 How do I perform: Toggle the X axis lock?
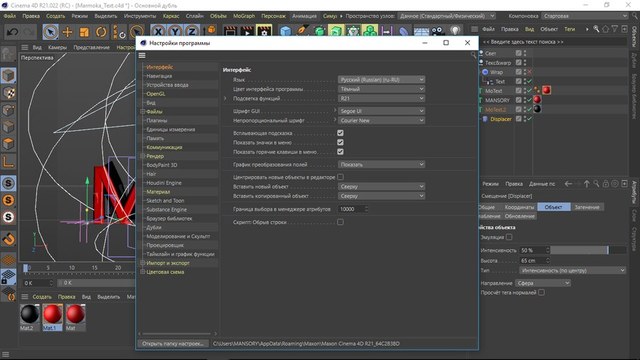pos(158,31)
